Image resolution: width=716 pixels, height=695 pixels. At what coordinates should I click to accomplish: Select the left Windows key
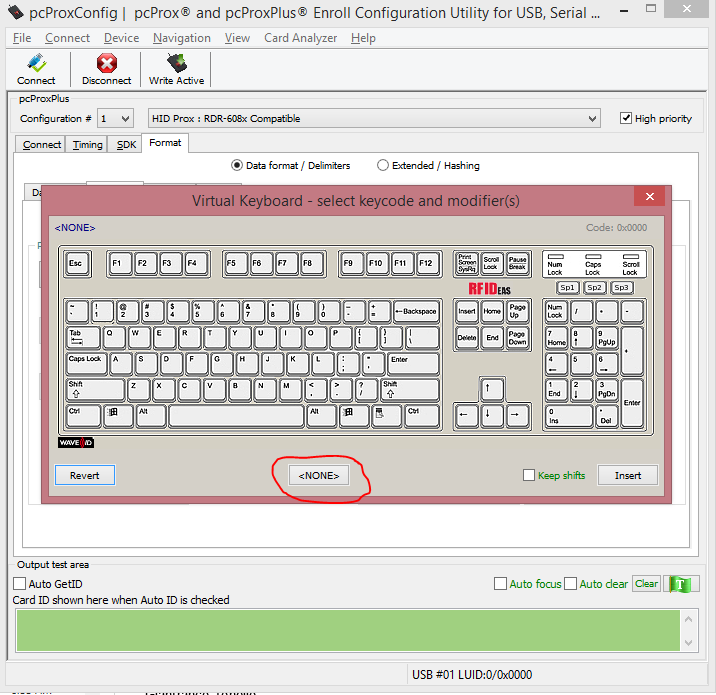tap(118, 416)
